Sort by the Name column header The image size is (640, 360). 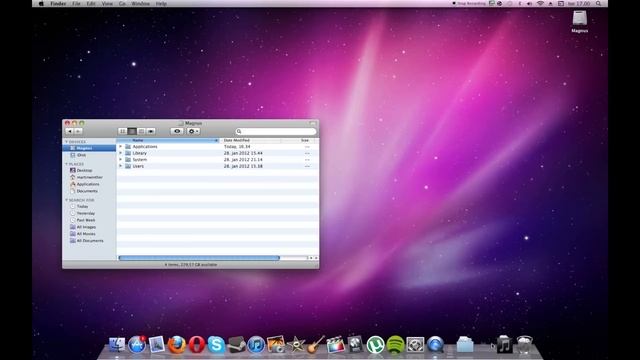168,140
